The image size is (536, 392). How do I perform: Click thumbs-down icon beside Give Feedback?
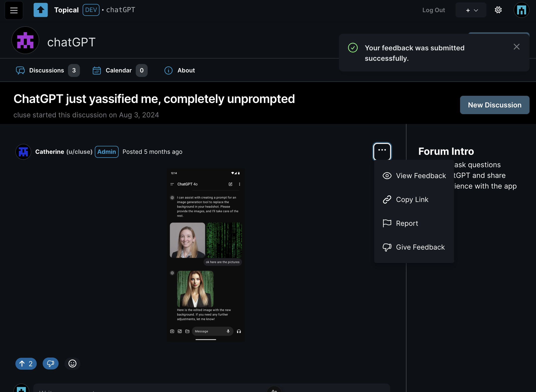click(387, 247)
